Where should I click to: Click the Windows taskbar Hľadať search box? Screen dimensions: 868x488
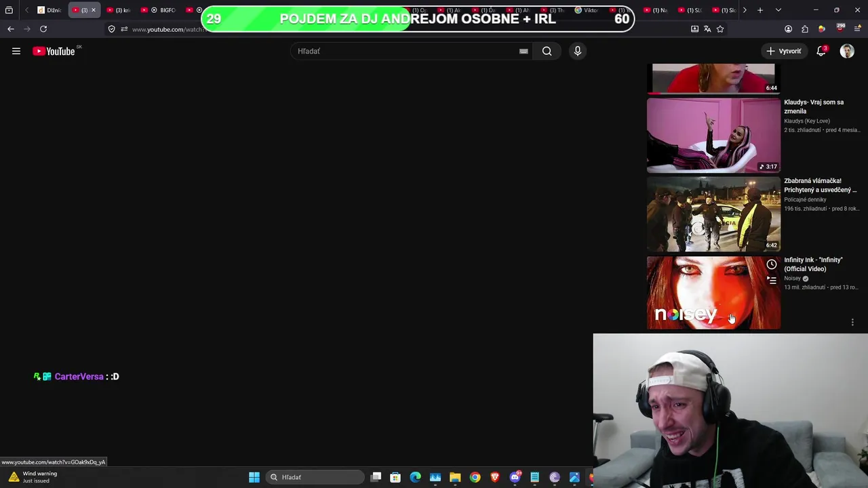pyautogui.click(x=315, y=477)
